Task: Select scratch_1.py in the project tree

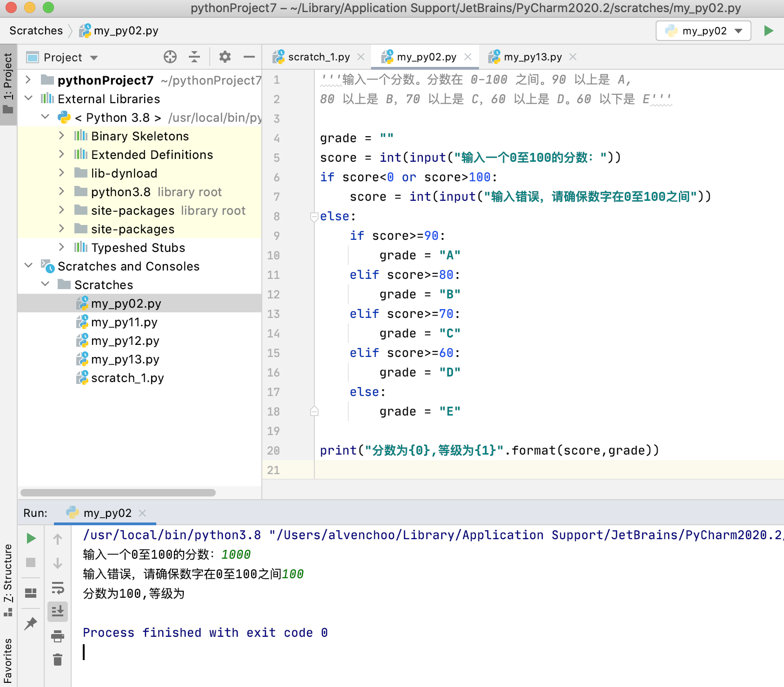Action: tap(140, 377)
